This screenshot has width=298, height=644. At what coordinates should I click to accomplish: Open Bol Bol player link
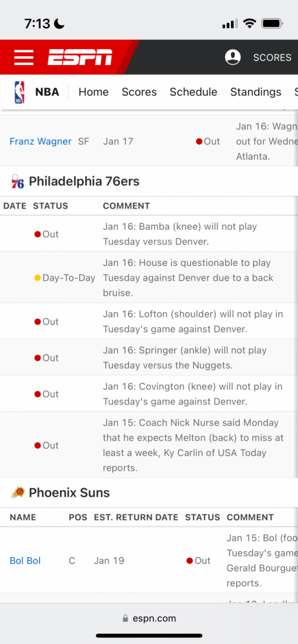(x=25, y=561)
